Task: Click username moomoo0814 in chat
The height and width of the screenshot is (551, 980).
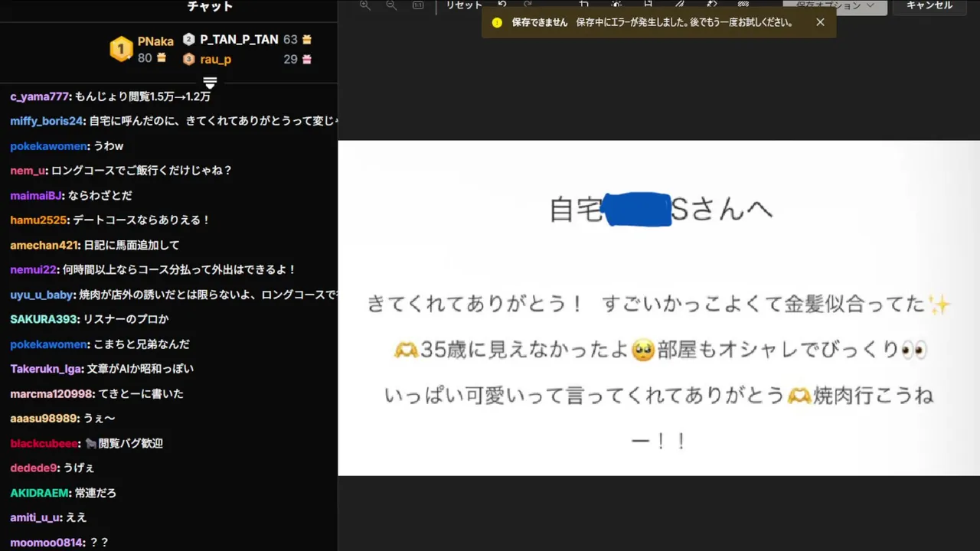Action: click(45, 543)
